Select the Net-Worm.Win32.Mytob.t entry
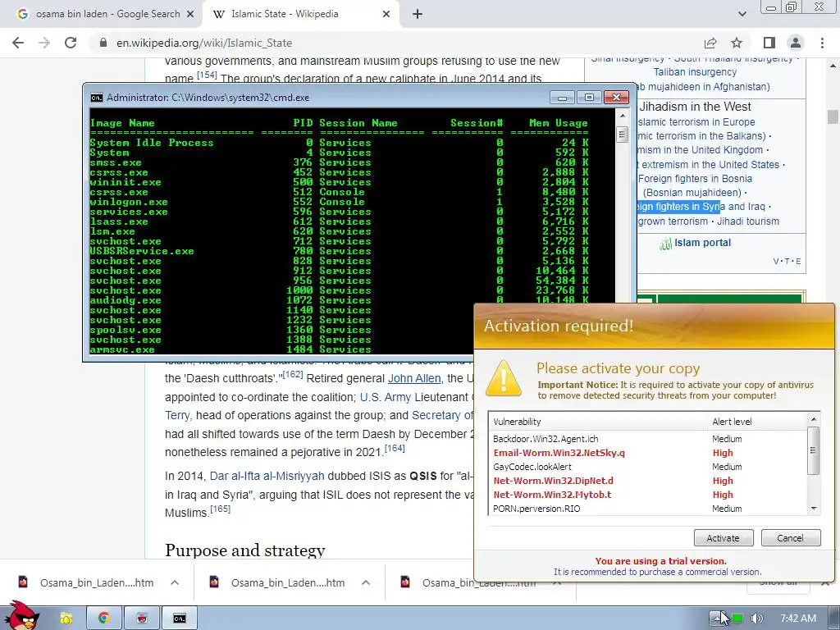 point(647,495)
